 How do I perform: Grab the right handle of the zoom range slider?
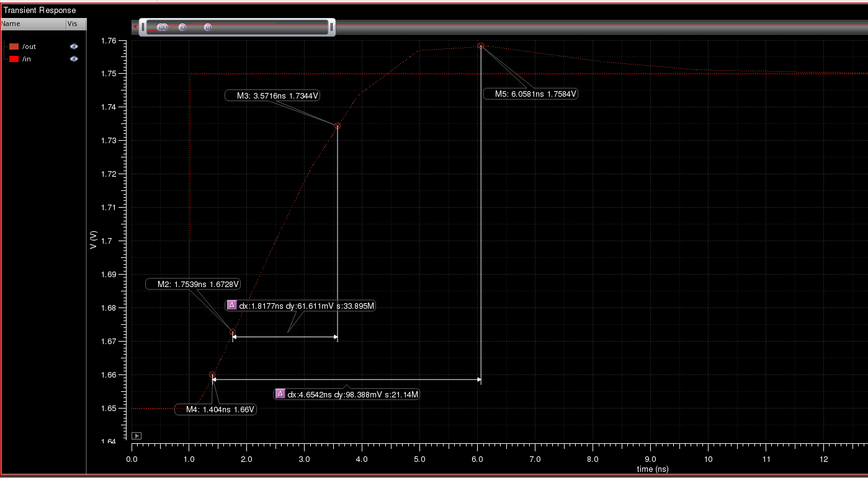coord(332,27)
